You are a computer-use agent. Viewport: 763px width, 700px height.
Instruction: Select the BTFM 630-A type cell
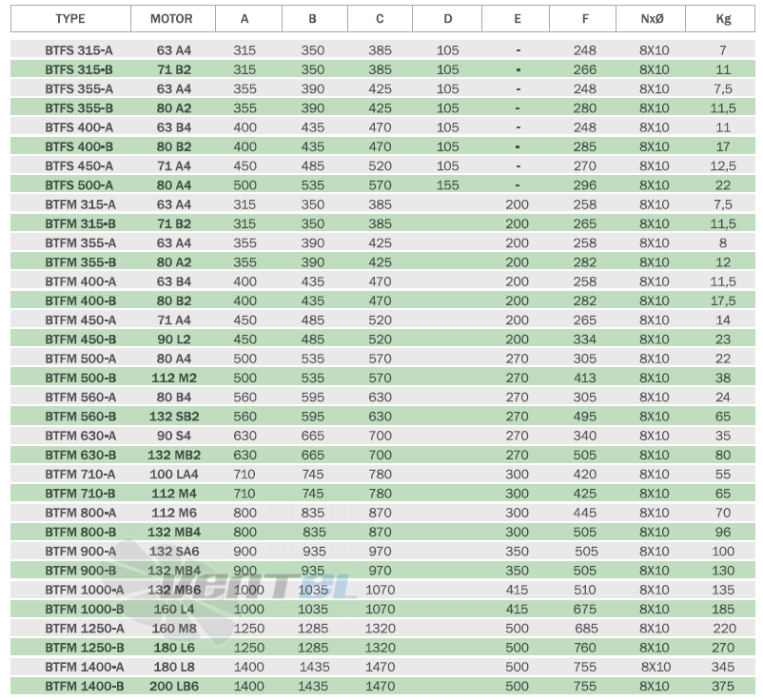pyautogui.click(x=80, y=436)
